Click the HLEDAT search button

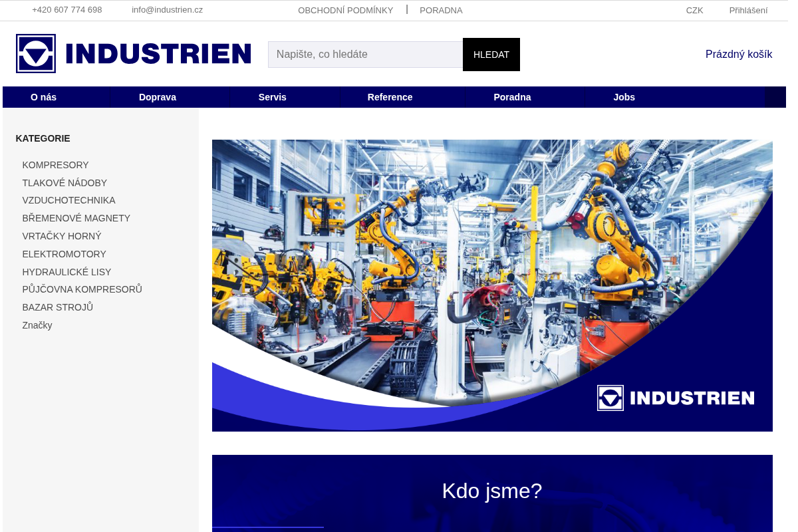click(491, 55)
